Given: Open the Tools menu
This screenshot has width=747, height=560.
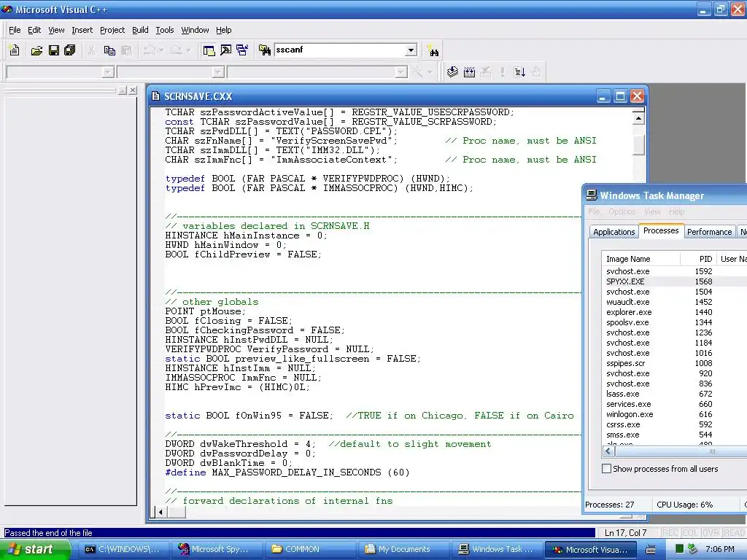Looking at the screenshot, I should 165,30.
